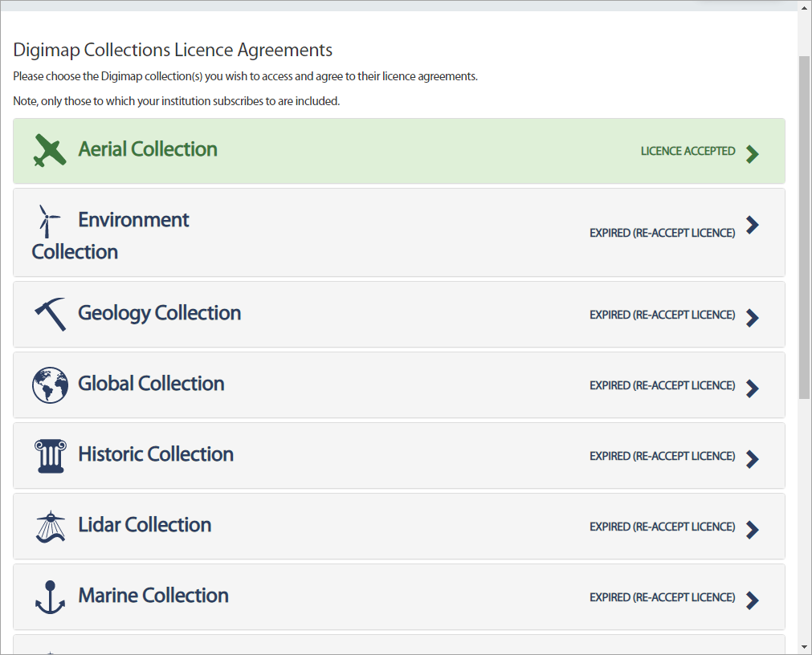Expand Environment Collection via its chevron arrow
The height and width of the screenshot is (655, 812).
coord(753,225)
